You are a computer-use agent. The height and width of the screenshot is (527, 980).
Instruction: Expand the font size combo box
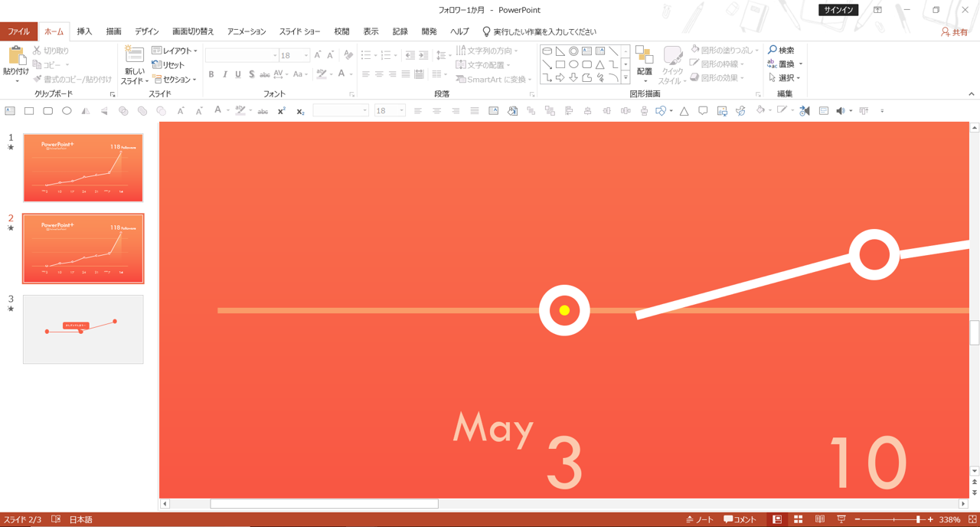(x=295, y=55)
